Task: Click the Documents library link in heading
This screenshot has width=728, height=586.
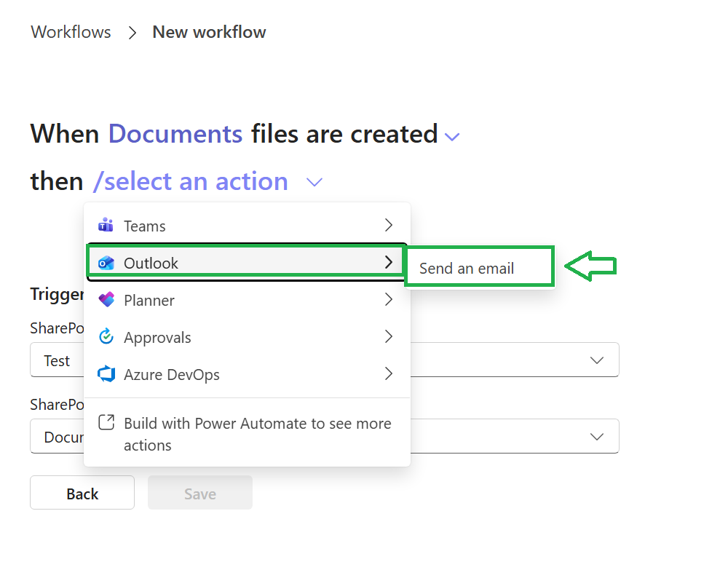Action: (175, 134)
